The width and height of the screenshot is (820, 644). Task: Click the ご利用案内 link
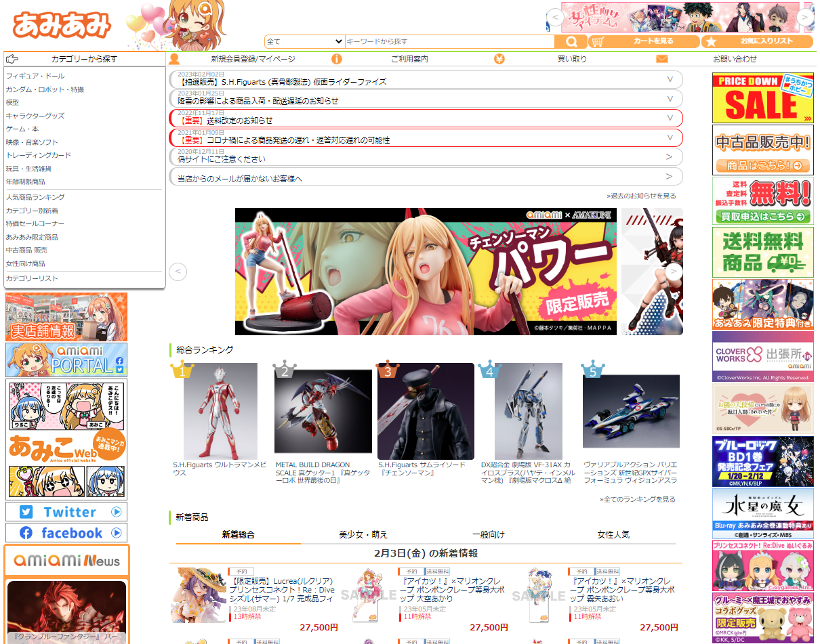click(409, 59)
